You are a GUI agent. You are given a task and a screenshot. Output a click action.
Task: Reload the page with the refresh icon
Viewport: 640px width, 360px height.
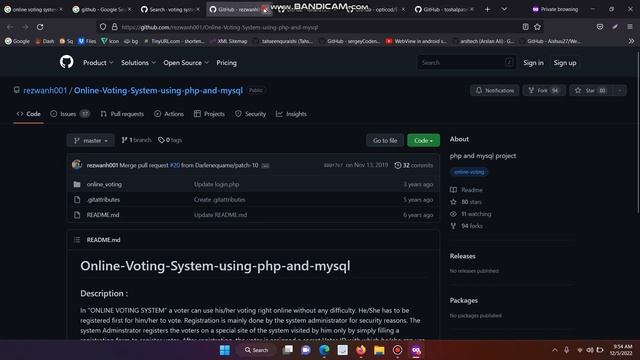[x=40, y=27]
